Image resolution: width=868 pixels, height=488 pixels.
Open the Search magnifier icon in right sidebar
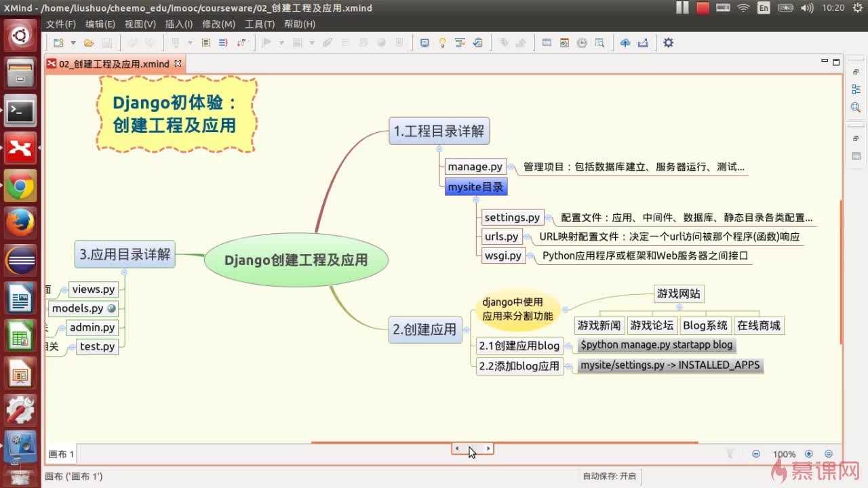856,107
